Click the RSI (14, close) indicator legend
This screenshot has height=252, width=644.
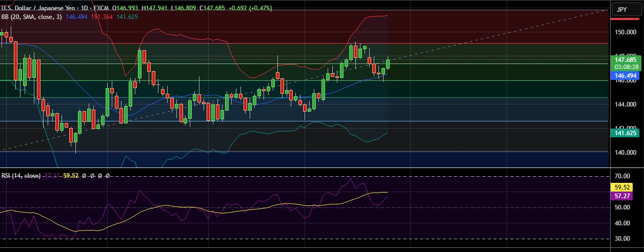coord(21,176)
